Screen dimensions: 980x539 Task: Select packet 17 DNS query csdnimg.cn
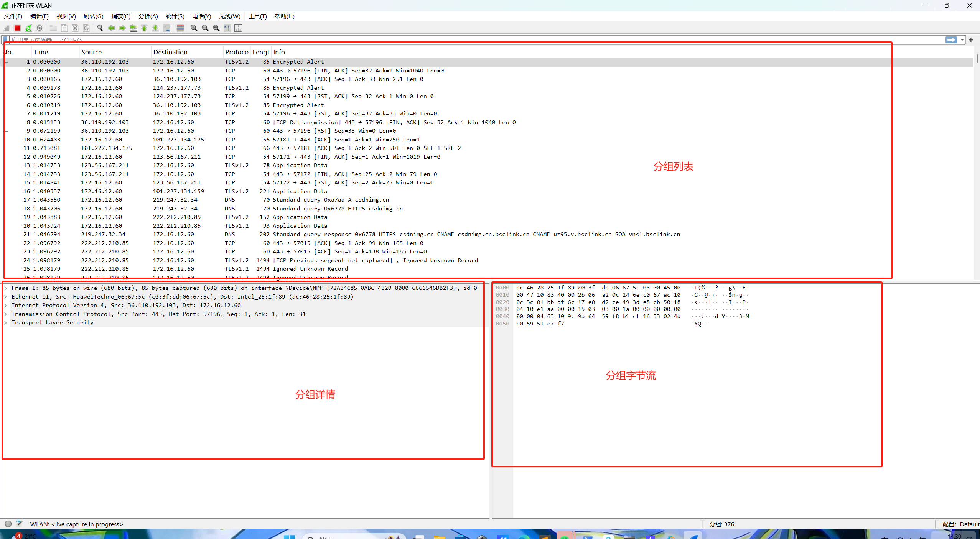[330, 200]
